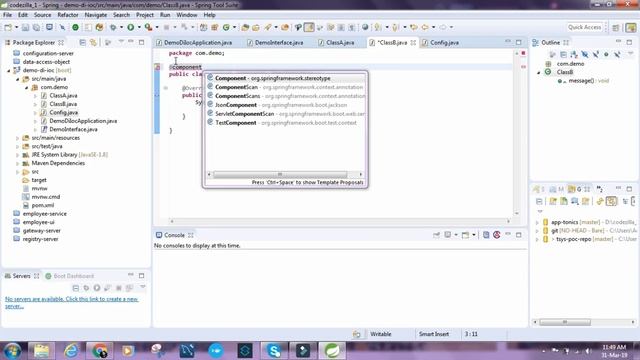Click the Save All toolbar icon

(x=36, y=27)
